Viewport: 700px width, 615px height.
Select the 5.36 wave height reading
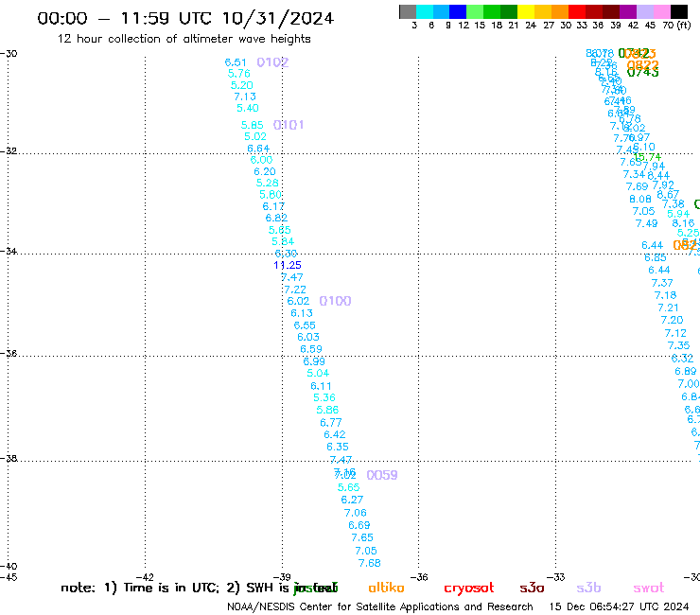coord(324,397)
